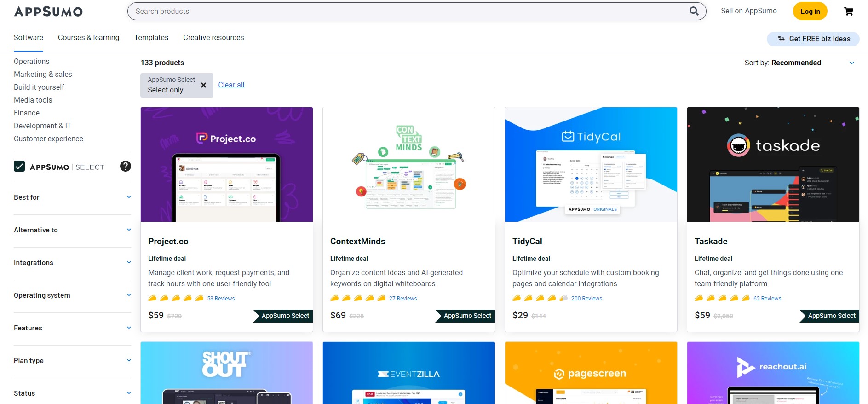Open the shopping cart icon
The width and height of the screenshot is (868, 404).
point(849,12)
